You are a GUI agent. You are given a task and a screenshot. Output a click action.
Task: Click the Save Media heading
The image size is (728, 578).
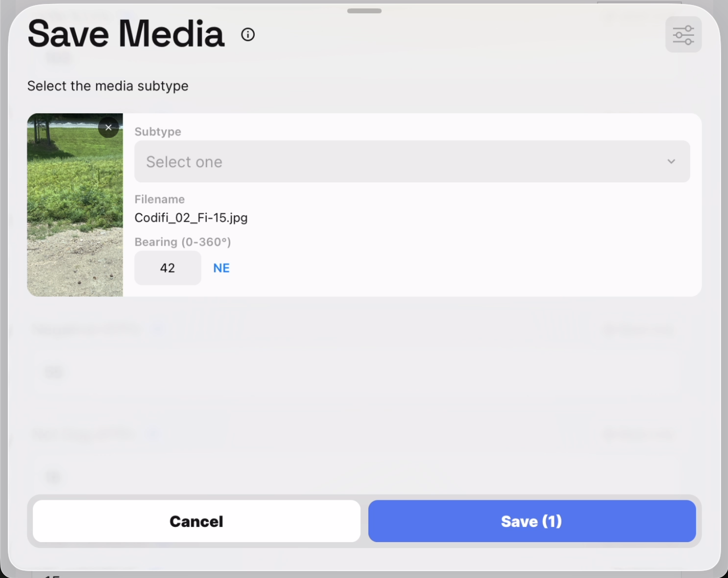126,34
